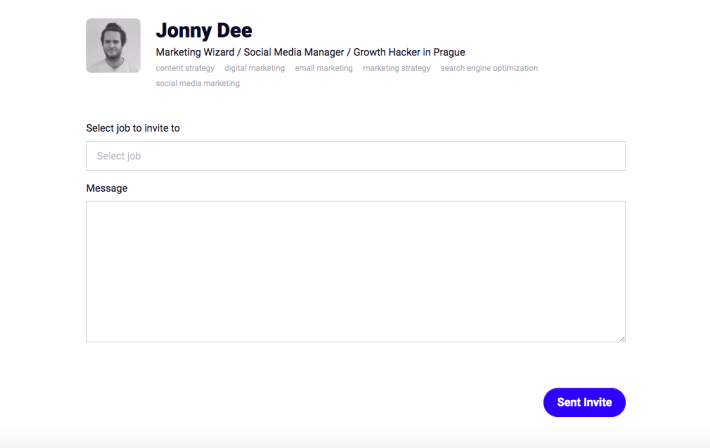Click the email marketing tag
710x448 pixels.
324,68
